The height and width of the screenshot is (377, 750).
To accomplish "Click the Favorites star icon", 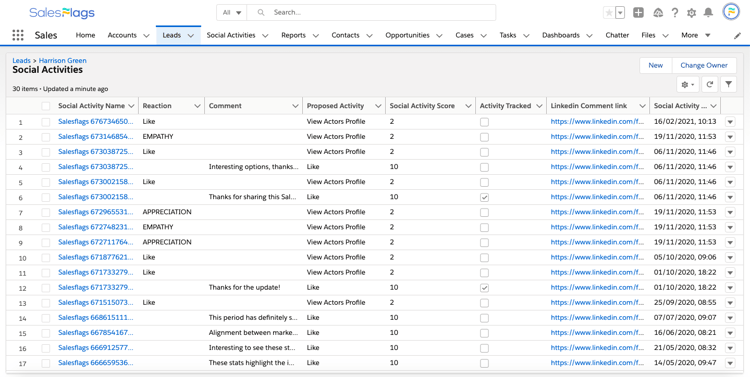I will click(609, 13).
